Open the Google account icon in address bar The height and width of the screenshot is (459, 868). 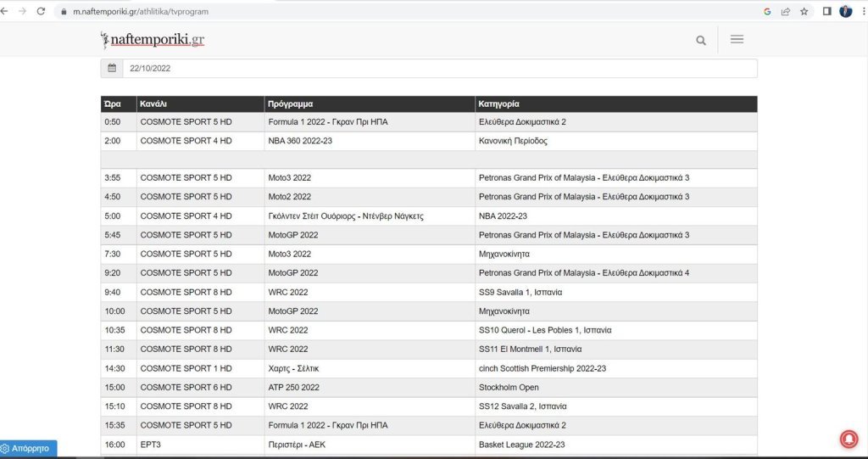point(767,11)
